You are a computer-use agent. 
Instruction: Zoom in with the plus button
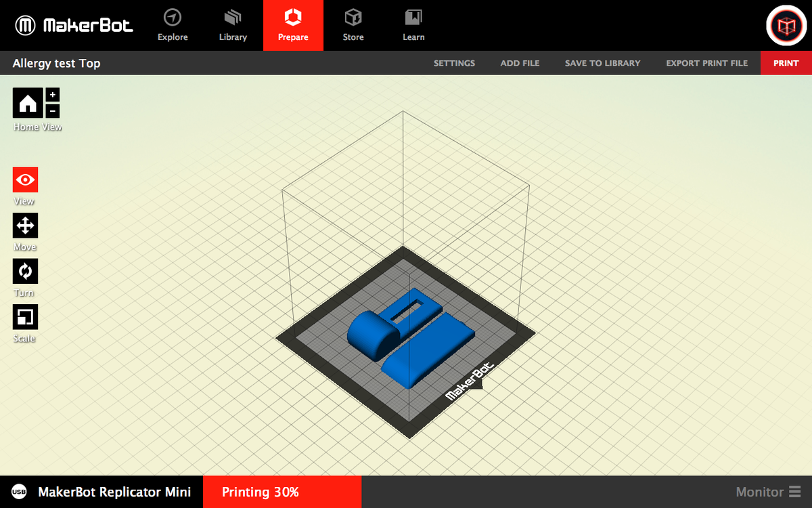click(53, 95)
